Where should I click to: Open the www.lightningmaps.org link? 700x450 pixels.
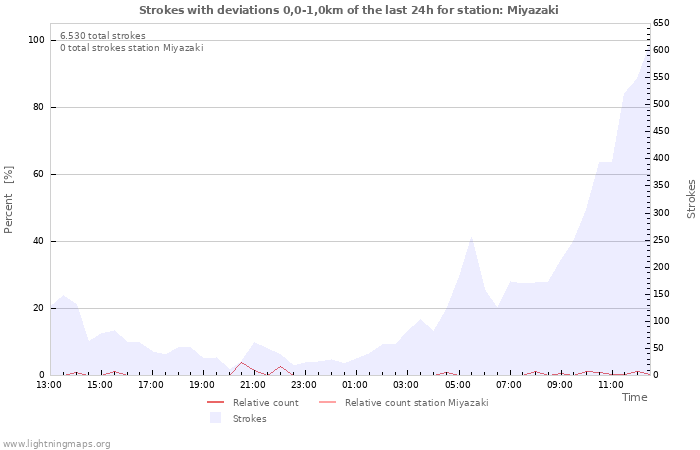56,444
